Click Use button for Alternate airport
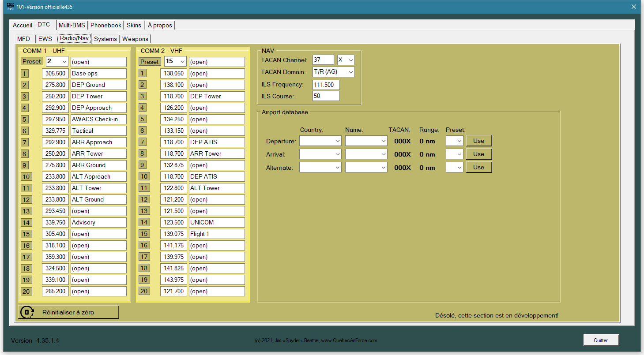Image resolution: width=644 pixels, height=355 pixels. 478,167
